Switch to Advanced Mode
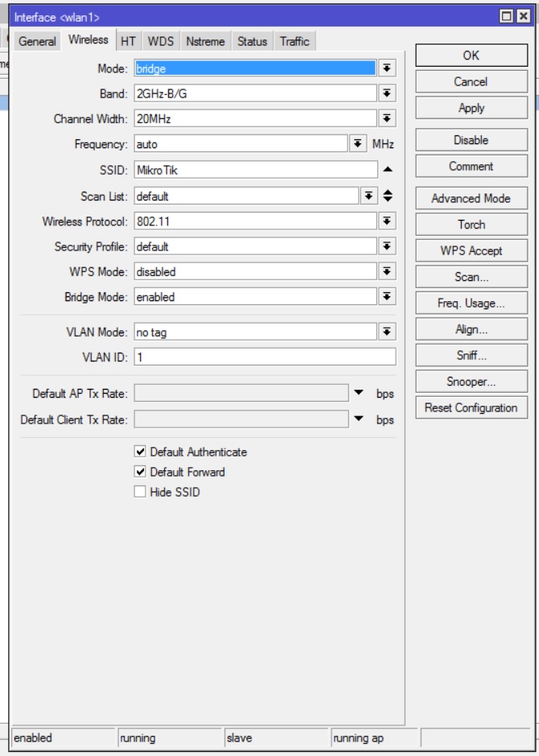This screenshot has height=756, width=539. 471,198
